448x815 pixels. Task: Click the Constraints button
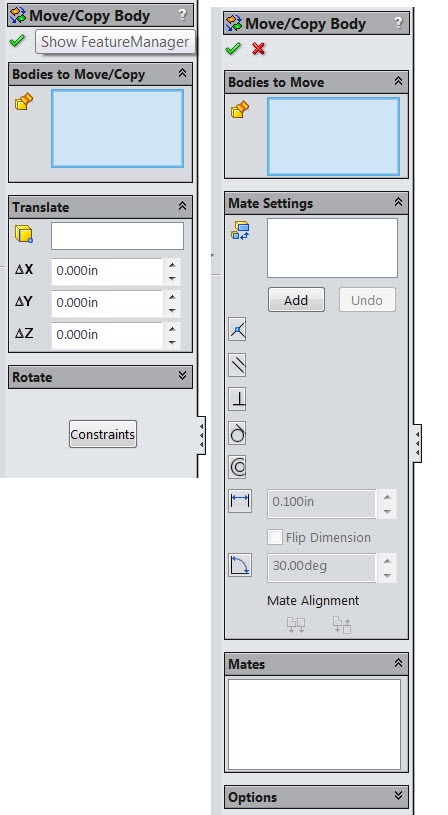103,434
